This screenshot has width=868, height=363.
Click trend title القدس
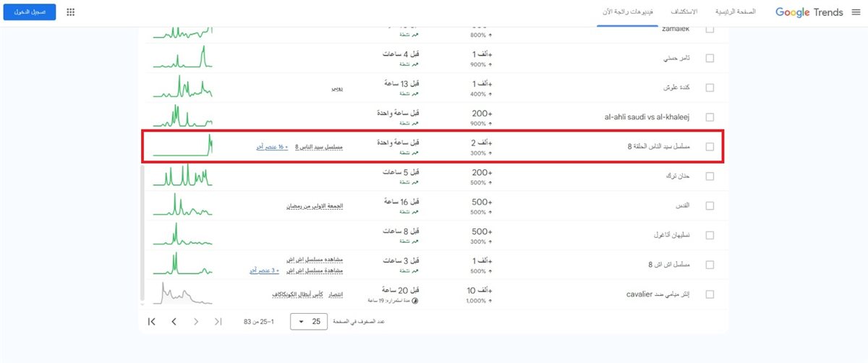tap(683, 206)
